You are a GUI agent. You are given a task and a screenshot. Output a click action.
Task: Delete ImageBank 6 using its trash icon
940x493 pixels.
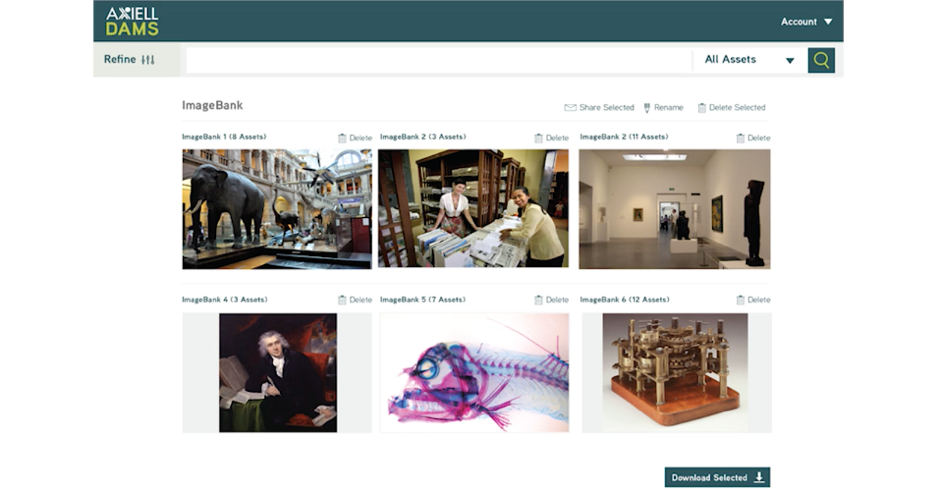pos(740,300)
